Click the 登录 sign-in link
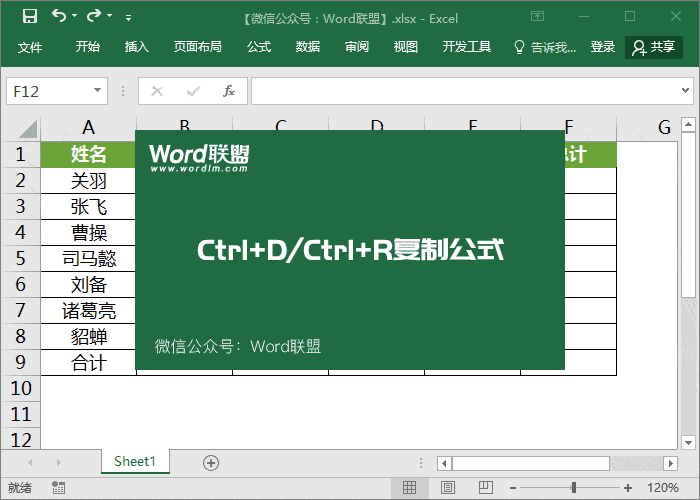The height and width of the screenshot is (500, 700). coord(603,47)
